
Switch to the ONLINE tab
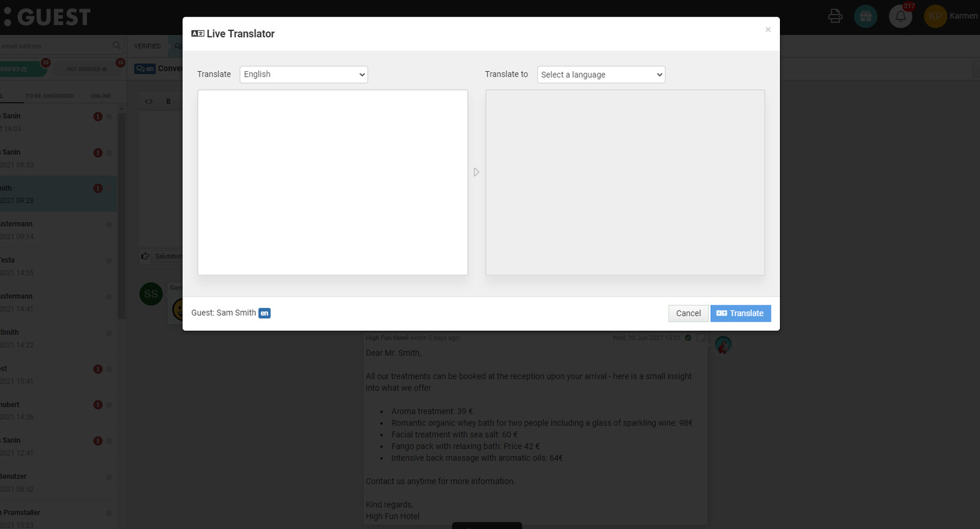pos(101,96)
